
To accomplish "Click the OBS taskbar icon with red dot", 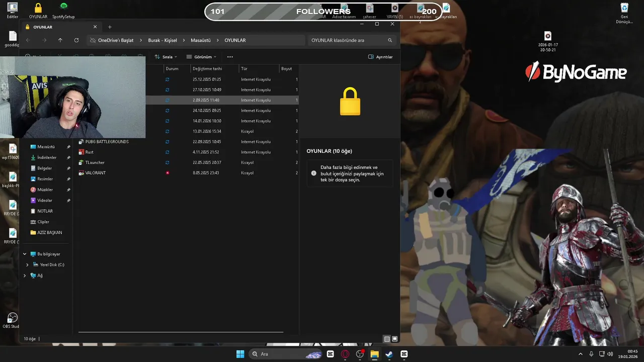I will pyautogui.click(x=360, y=354).
